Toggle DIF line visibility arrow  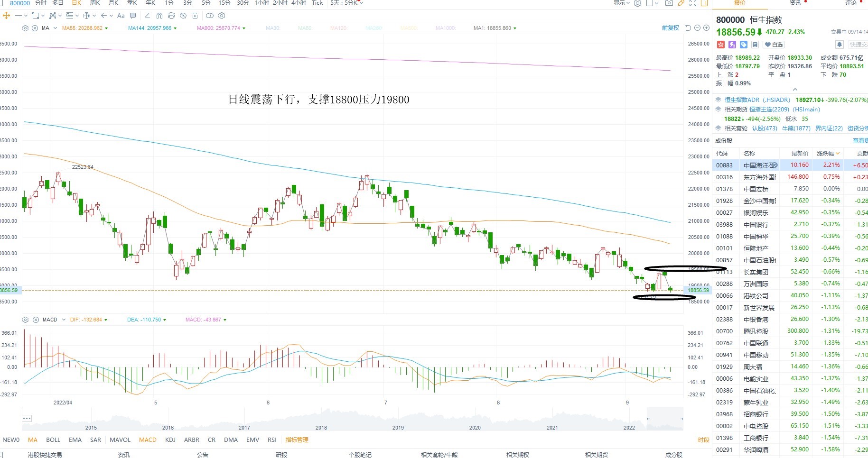pos(106,320)
